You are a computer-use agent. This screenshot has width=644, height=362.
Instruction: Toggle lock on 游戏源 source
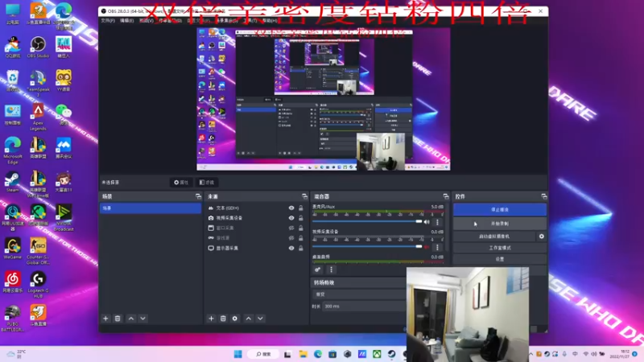(x=300, y=238)
